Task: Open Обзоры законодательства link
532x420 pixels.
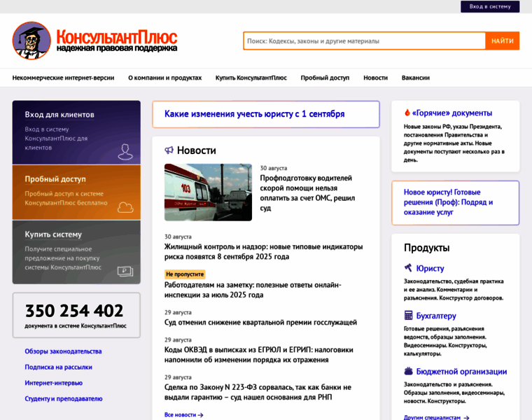Action: pyautogui.click(x=63, y=351)
